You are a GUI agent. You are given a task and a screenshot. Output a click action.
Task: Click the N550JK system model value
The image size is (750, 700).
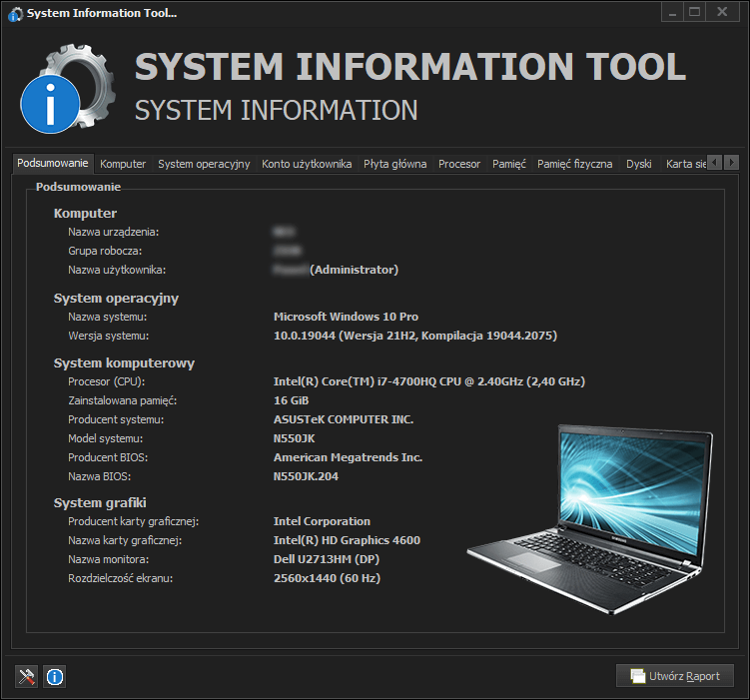pyautogui.click(x=295, y=438)
